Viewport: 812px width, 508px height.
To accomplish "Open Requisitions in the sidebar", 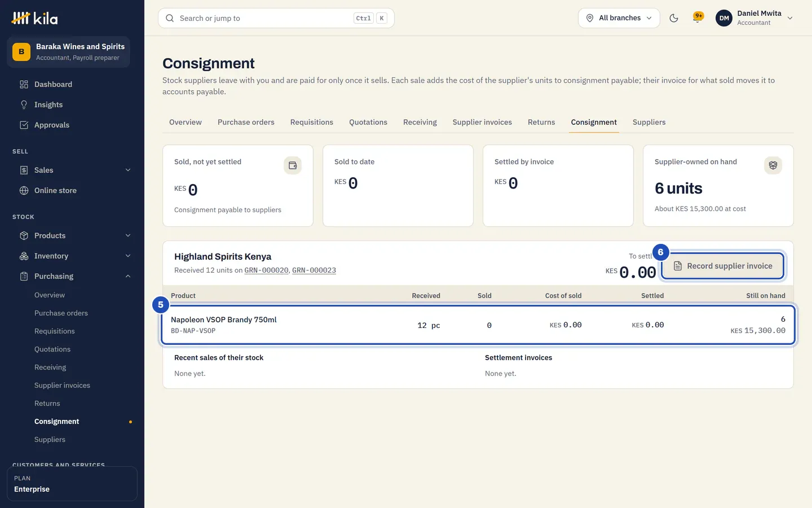I will (x=55, y=331).
